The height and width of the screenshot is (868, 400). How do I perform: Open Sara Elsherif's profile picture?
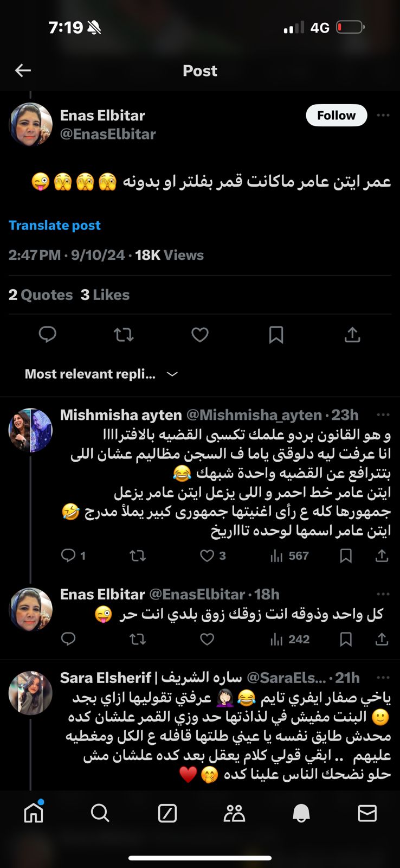(30, 693)
